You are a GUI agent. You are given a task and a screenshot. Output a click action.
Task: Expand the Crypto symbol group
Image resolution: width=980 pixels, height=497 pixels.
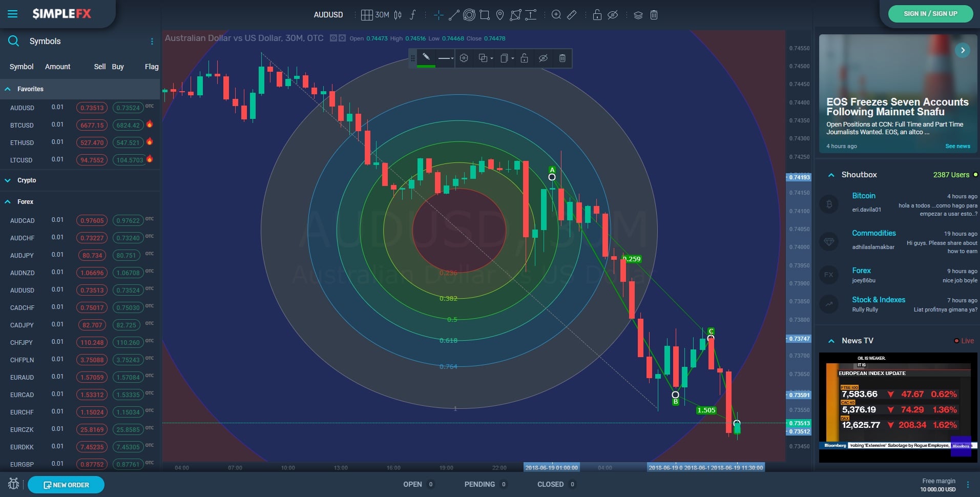(8, 180)
